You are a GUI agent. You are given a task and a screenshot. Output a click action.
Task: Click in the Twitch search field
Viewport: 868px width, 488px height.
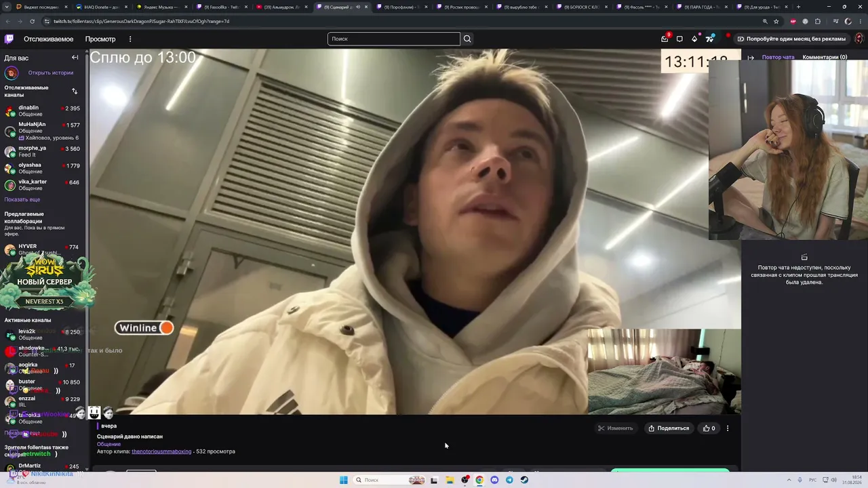[393, 39]
